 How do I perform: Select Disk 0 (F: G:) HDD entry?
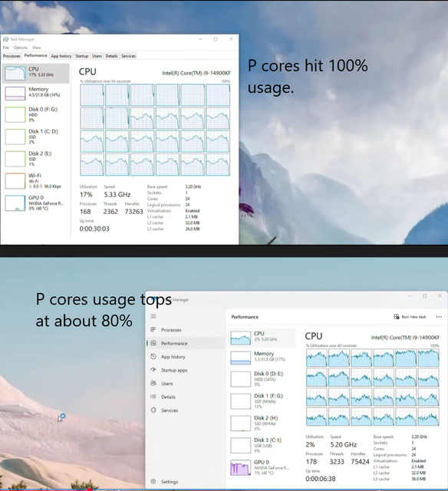click(36, 114)
